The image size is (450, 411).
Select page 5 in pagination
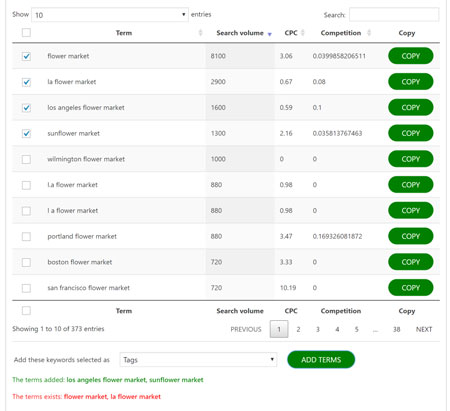click(356, 329)
